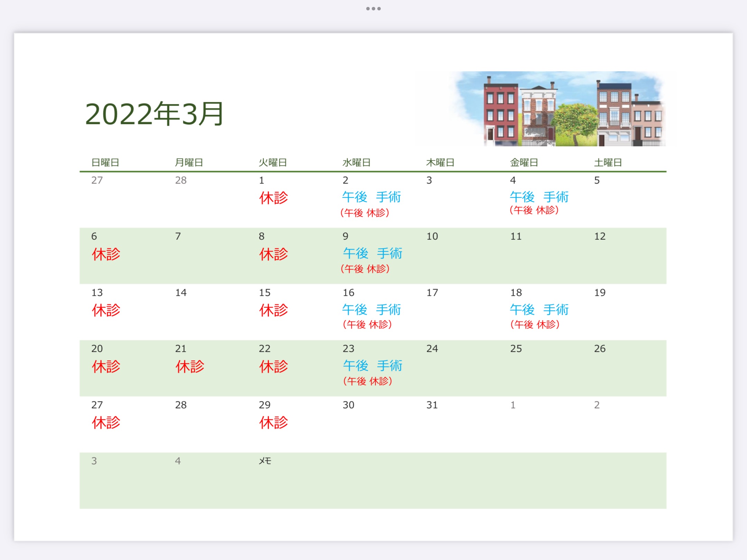
Task: Click 午後 手術 on March 23
Action: pos(372,366)
